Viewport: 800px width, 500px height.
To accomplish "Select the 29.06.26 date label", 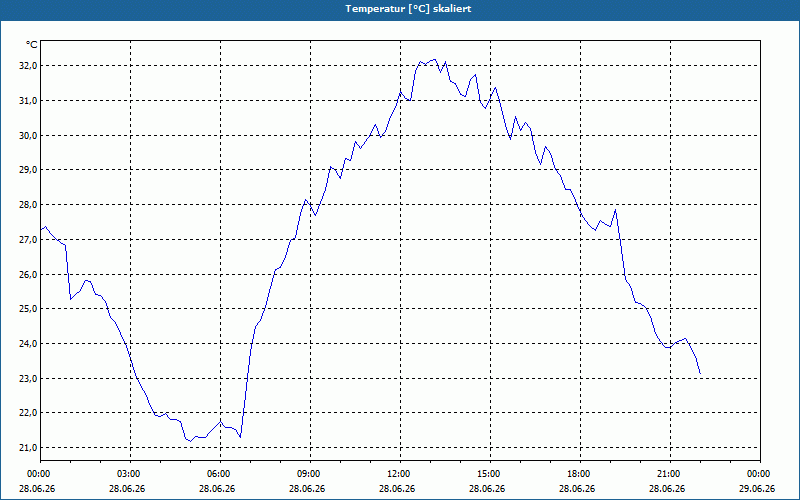I will click(758, 488).
